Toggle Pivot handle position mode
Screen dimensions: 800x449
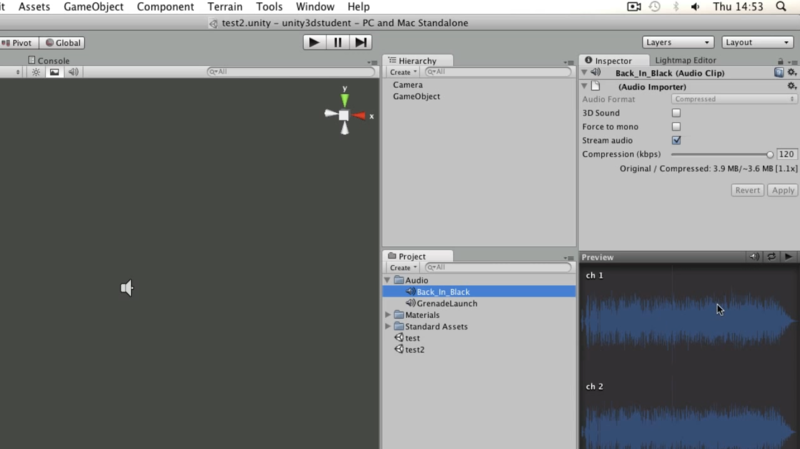(x=19, y=43)
